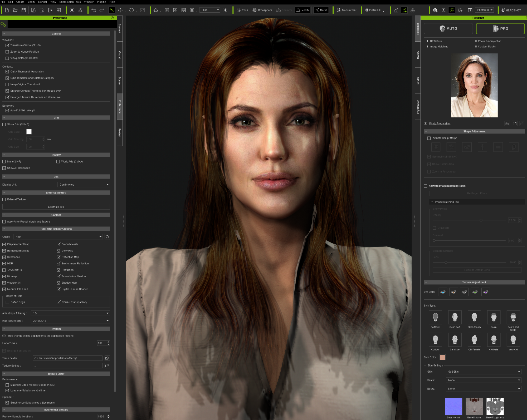Switch to the Content side tab
527x420 pixels.
120,28
